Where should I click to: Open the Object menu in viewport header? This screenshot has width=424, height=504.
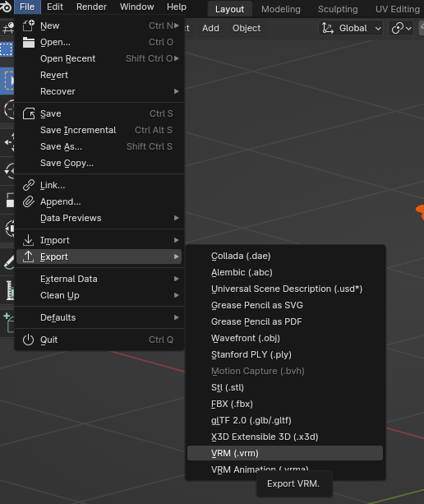247,28
